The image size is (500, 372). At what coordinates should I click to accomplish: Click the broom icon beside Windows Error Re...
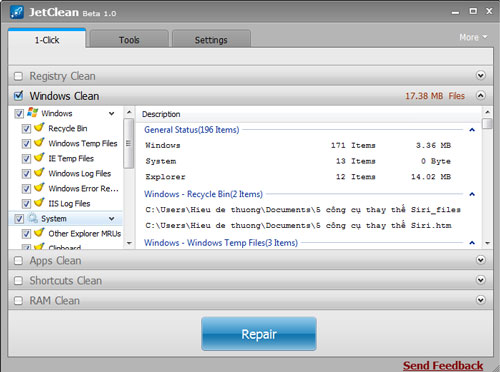(39, 187)
